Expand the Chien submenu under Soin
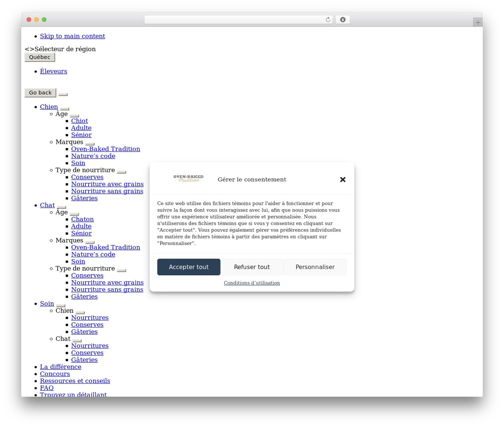This screenshot has height=427, width=504. [80, 312]
